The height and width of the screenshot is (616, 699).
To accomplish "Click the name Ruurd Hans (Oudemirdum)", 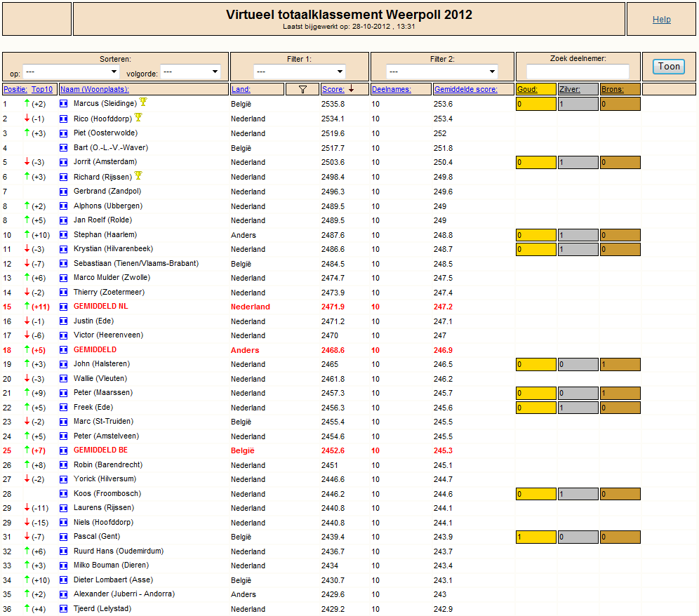I will point(119,551).
